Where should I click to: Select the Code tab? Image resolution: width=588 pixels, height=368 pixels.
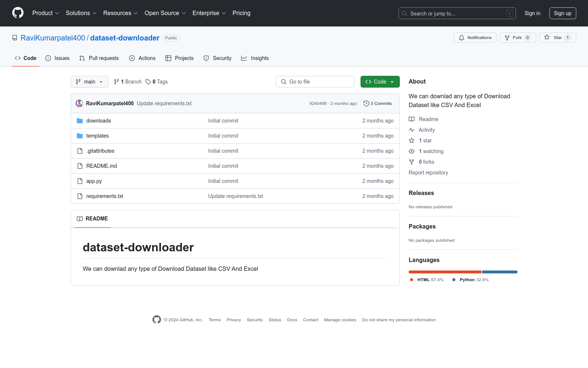pos(26,58)
